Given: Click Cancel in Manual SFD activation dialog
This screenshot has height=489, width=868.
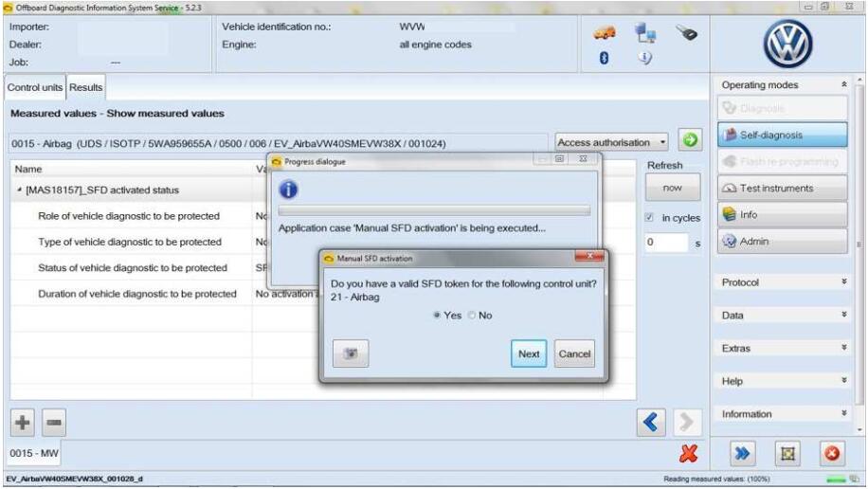Looking at the screenshot, I should click(574, 353).
